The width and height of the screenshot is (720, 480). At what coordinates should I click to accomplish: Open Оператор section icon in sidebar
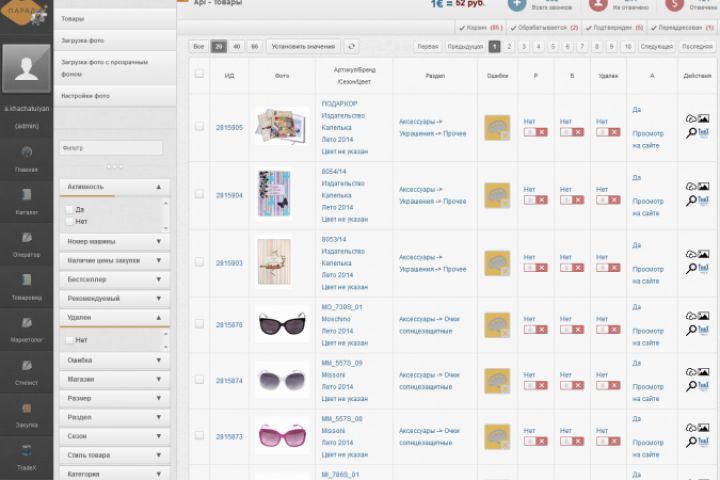pyautogui.click(x=27, y=237)
